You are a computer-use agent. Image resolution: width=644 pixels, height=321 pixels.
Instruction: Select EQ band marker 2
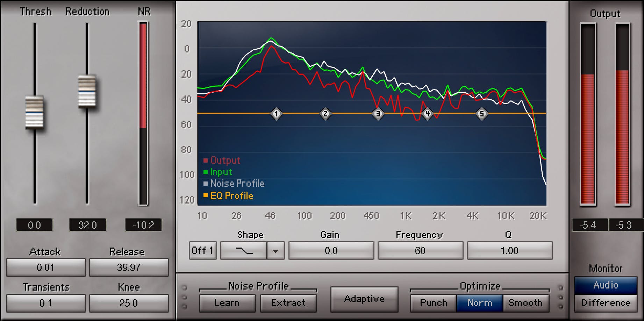[x=325, y=114]
